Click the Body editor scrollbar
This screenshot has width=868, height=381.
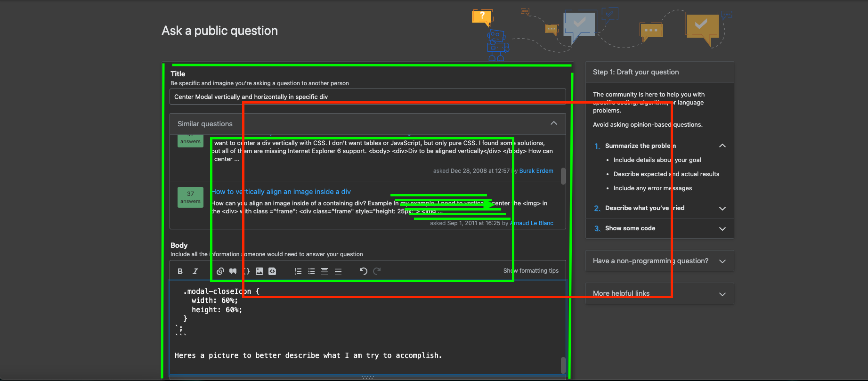pos(563,365)
